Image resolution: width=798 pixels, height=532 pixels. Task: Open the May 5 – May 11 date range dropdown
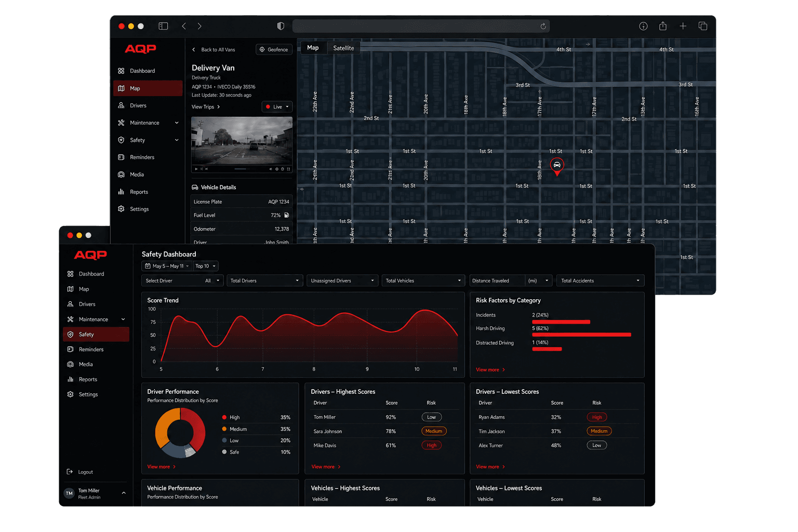(167, 266)
